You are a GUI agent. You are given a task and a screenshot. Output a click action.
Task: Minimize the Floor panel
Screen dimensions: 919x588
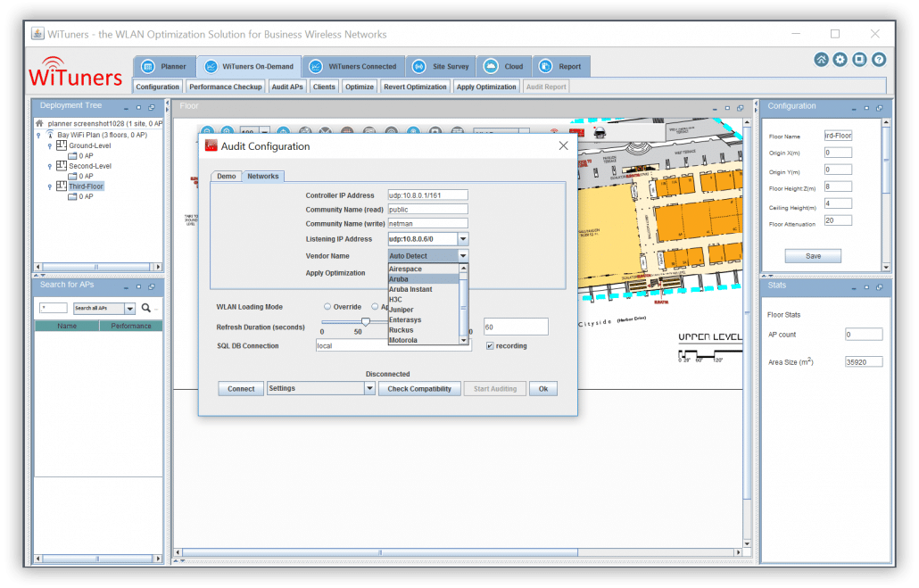(x=715, y=109)
